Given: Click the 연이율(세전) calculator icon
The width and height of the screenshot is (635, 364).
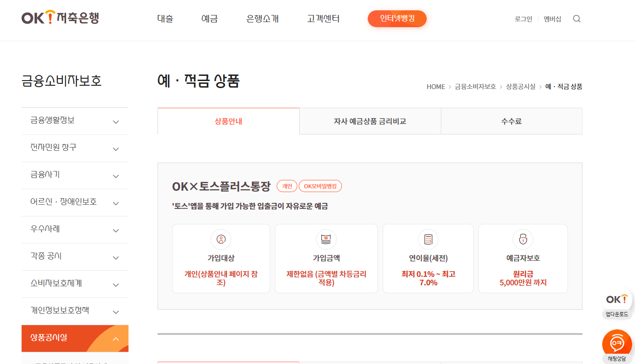Looking at the screenshot, I should 428,239.
